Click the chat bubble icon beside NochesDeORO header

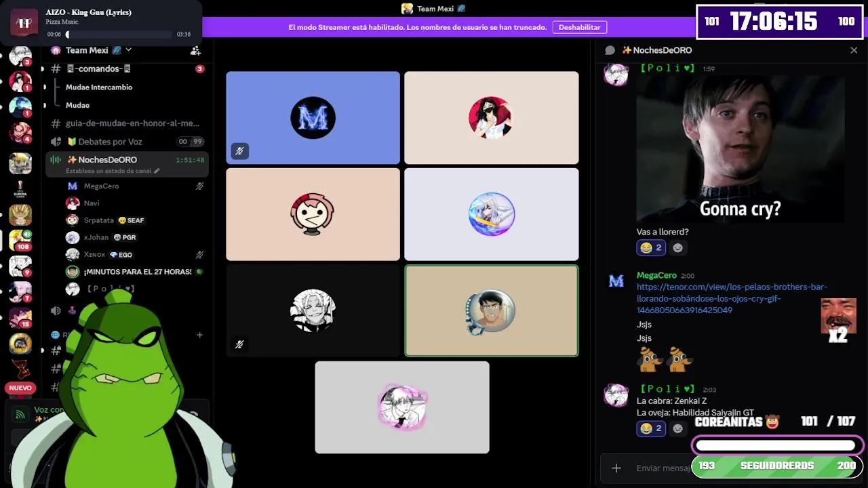click(x=610, y=50)
